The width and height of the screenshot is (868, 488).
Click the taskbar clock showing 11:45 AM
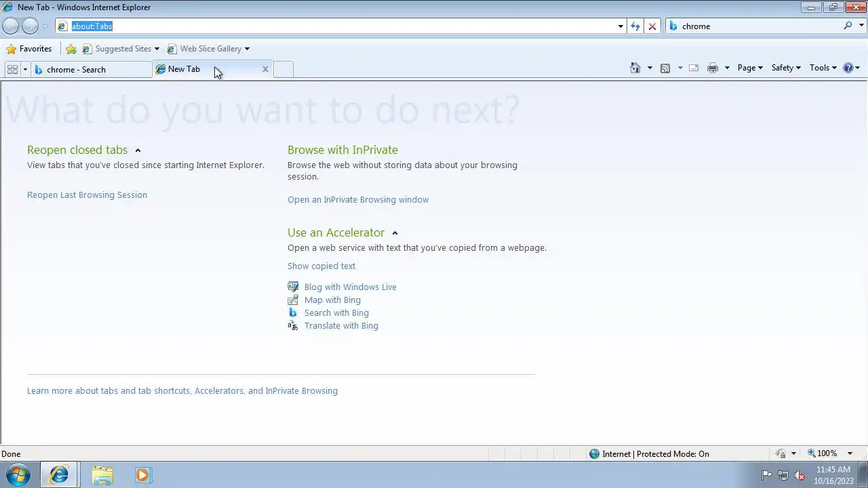coord(833,475)
